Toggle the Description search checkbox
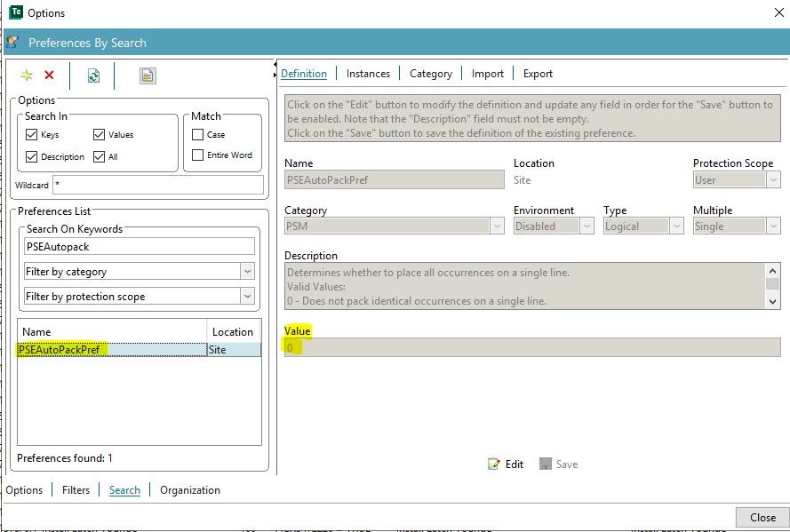790x532 pixels. click(x=32, y=157)
